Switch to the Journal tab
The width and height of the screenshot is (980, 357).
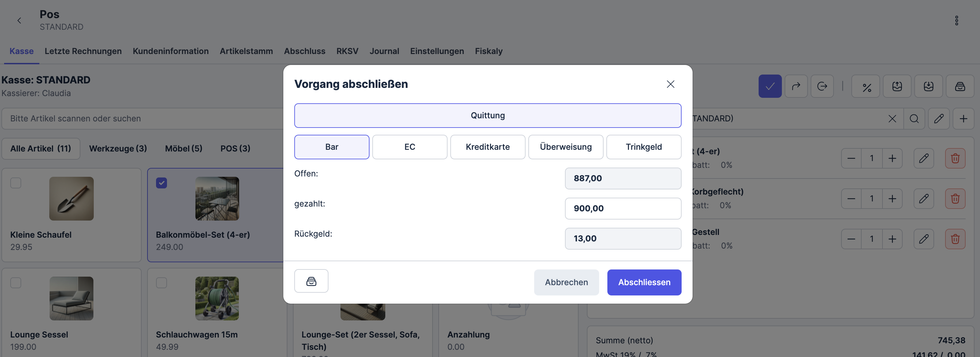click(x=384, y=51)
